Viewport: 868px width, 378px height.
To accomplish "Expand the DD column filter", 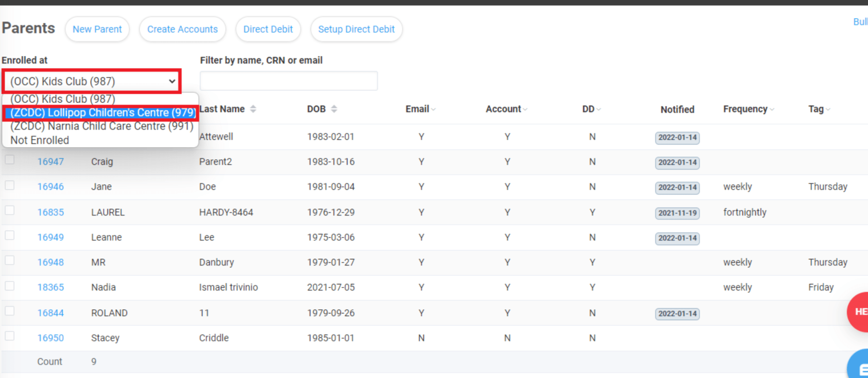I will click(599, 109).
